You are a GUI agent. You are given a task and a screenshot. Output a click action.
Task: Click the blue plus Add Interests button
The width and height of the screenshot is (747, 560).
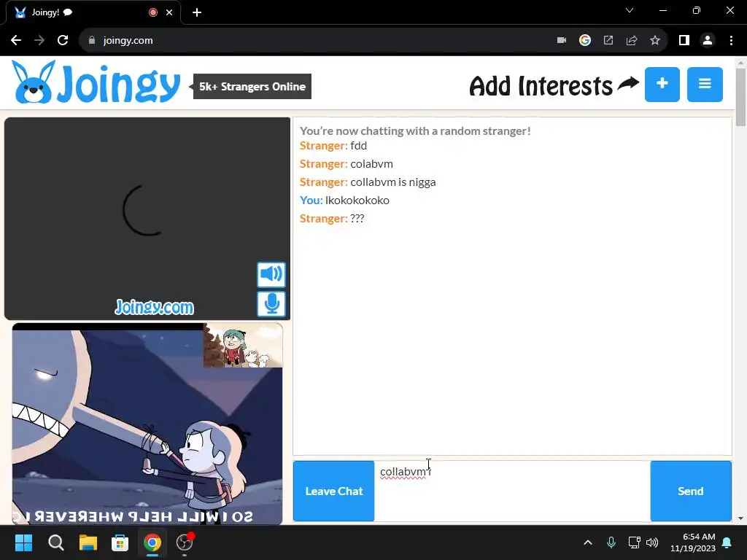662,85
